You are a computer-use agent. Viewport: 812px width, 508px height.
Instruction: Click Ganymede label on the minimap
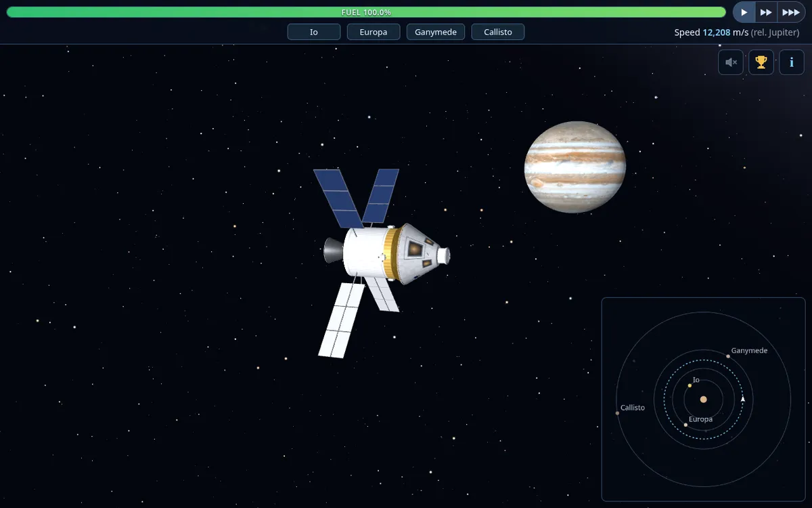[749, 351]
